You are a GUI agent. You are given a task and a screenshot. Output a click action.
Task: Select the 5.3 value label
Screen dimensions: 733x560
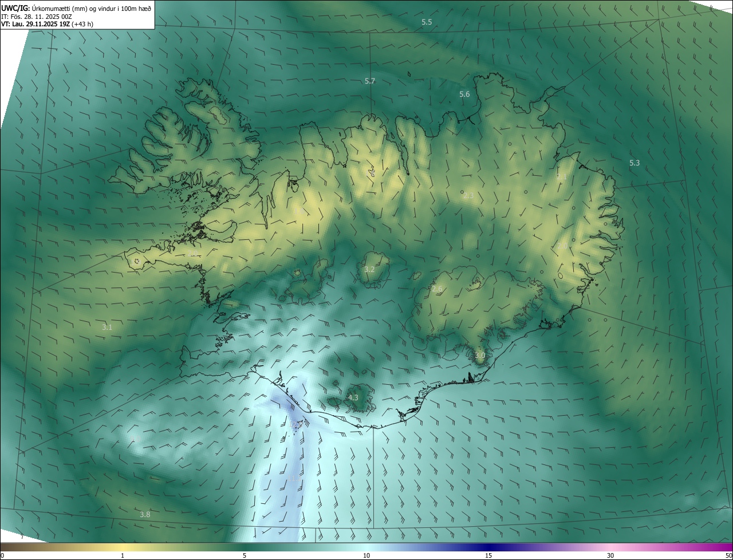[x=635, y=163]
